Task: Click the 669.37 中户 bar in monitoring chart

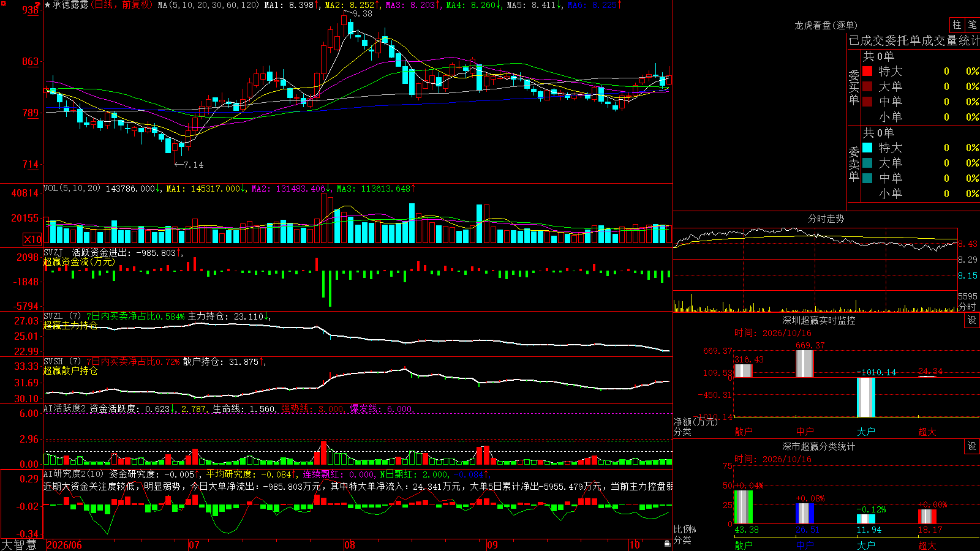Action: tap(805, 364)
